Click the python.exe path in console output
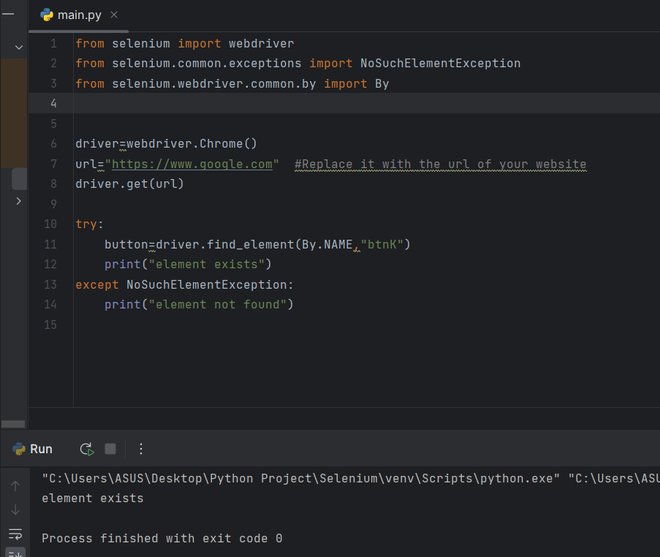This screenshot has width=660, height=557. coord(300,478)
